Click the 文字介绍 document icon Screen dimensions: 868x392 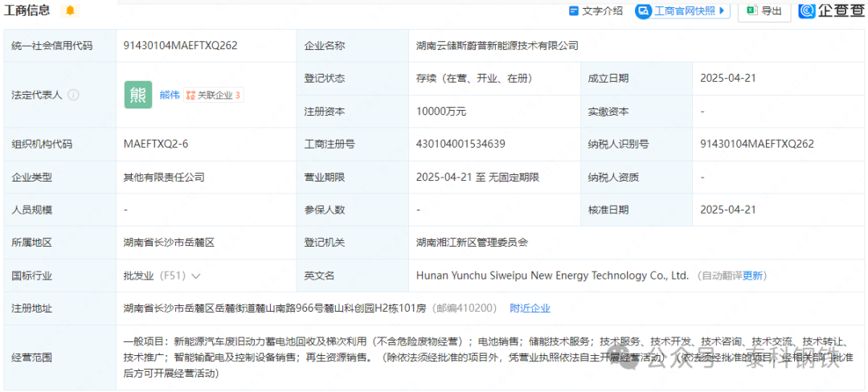click(x=574, y=10)
